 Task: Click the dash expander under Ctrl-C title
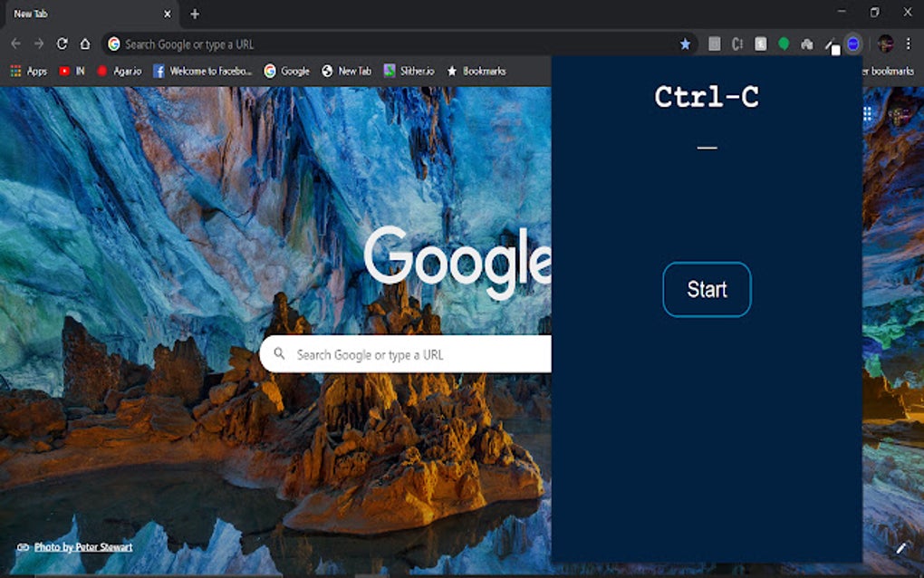[707, 145]
